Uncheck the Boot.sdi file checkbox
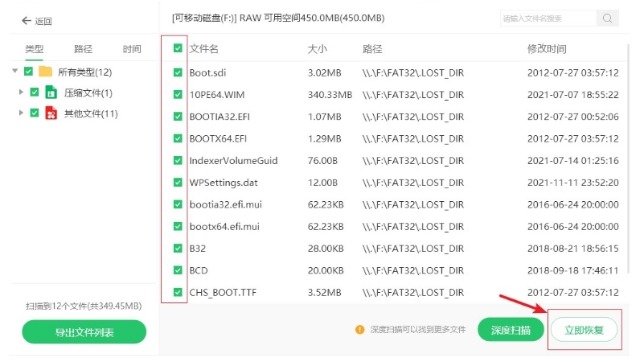 click(178, 73)
